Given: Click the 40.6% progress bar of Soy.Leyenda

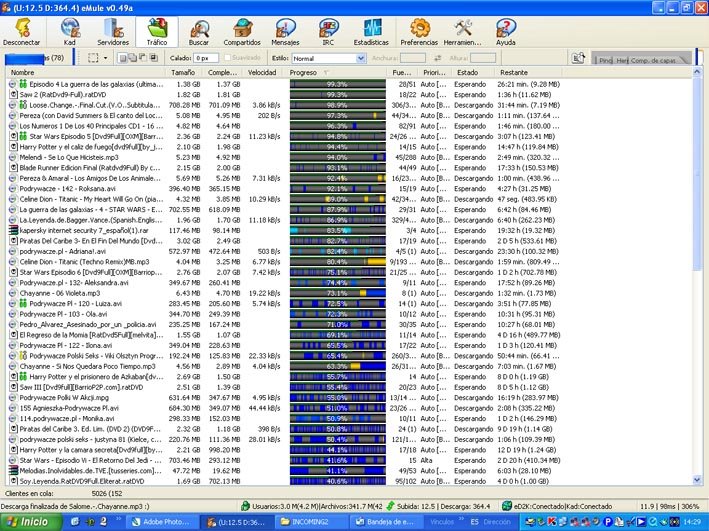Looking at the screenshot, I should coord(338,481).
